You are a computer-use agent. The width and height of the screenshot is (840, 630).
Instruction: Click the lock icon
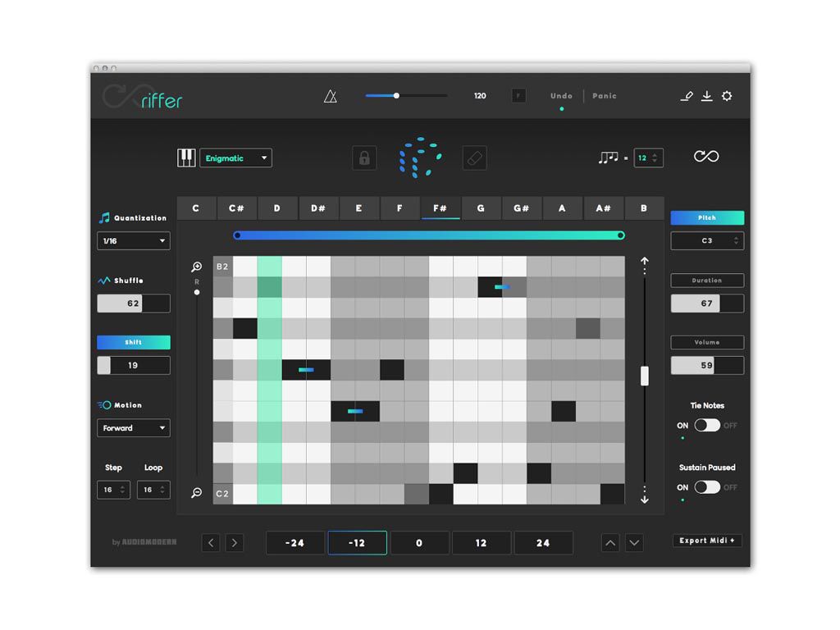[x=364, y=158]
